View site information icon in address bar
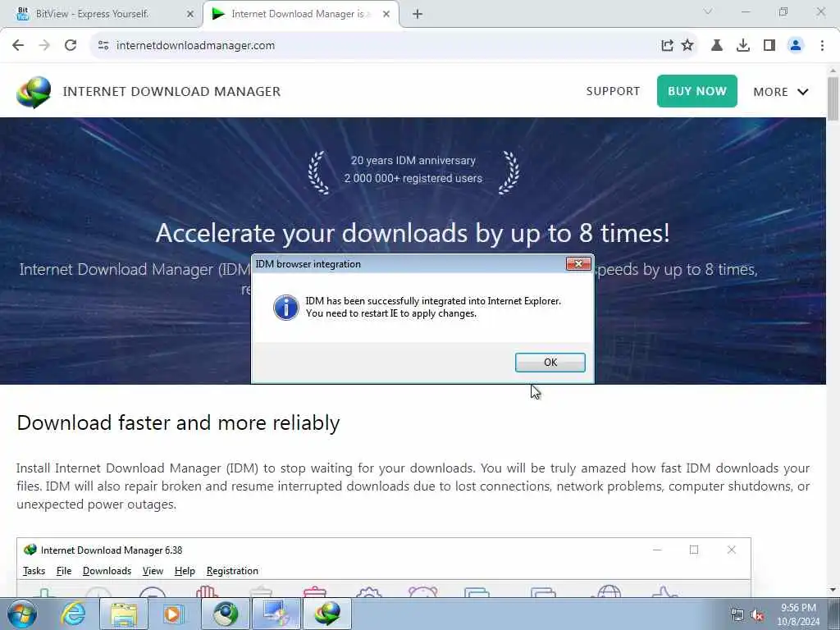 pyautogui.click(x=103, y=46)
